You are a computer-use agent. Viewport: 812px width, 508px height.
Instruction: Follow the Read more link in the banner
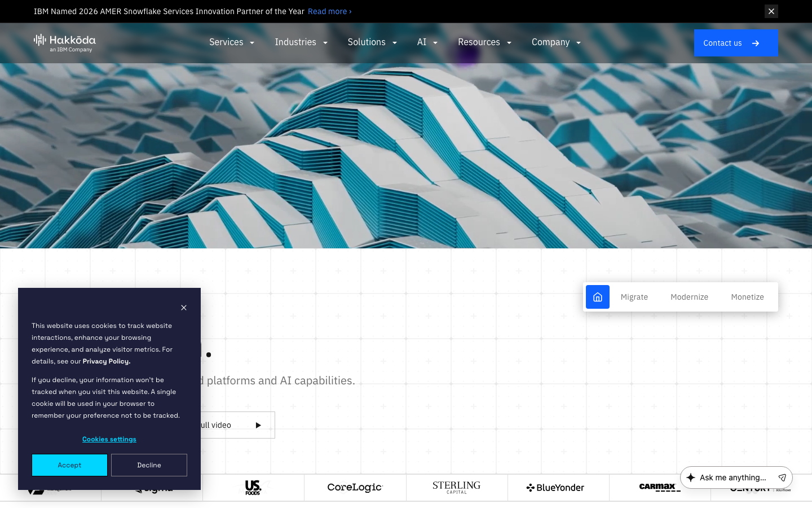(330, 11)
